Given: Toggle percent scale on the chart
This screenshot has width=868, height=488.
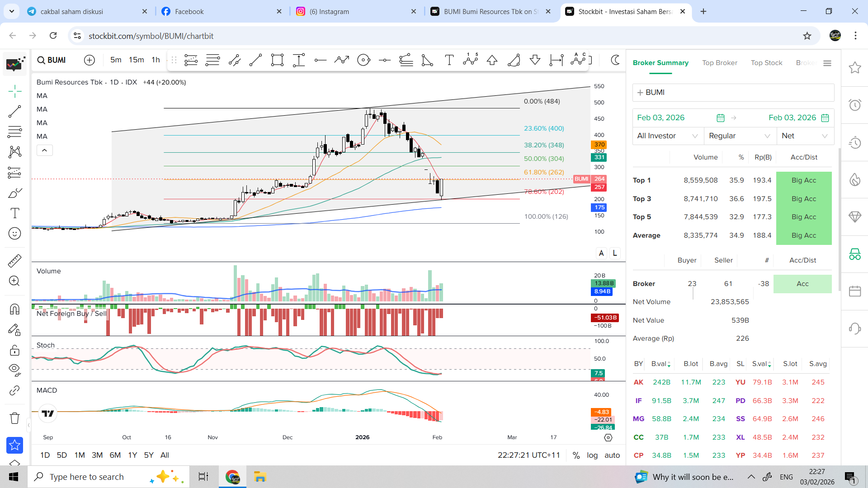Looking at the screenshot, I should click(576, 455).
